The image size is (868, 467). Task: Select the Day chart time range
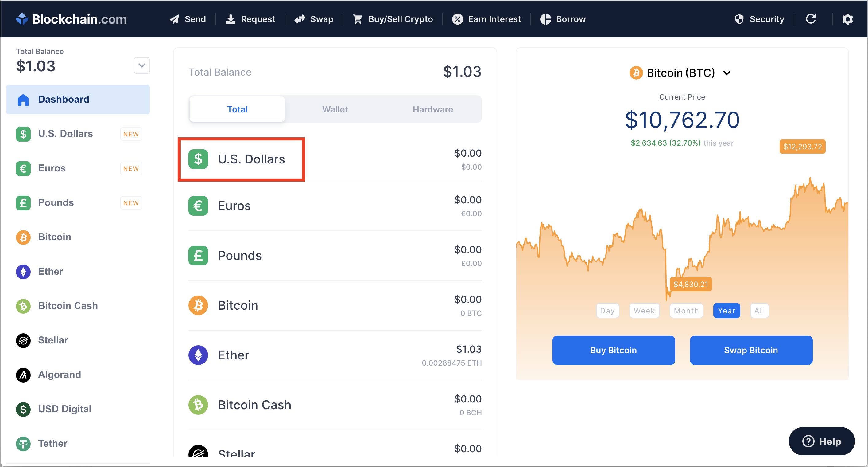coord(608,311)
